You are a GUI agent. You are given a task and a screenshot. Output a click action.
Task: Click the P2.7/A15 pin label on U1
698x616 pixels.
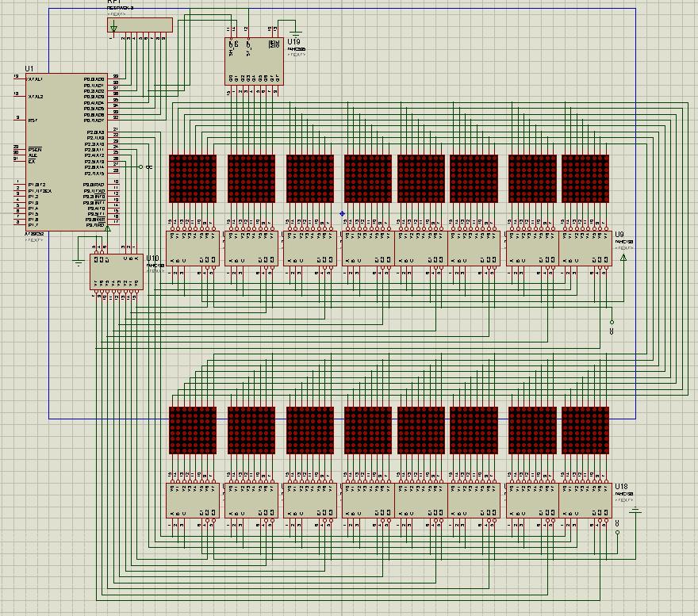tap(94, 173)
